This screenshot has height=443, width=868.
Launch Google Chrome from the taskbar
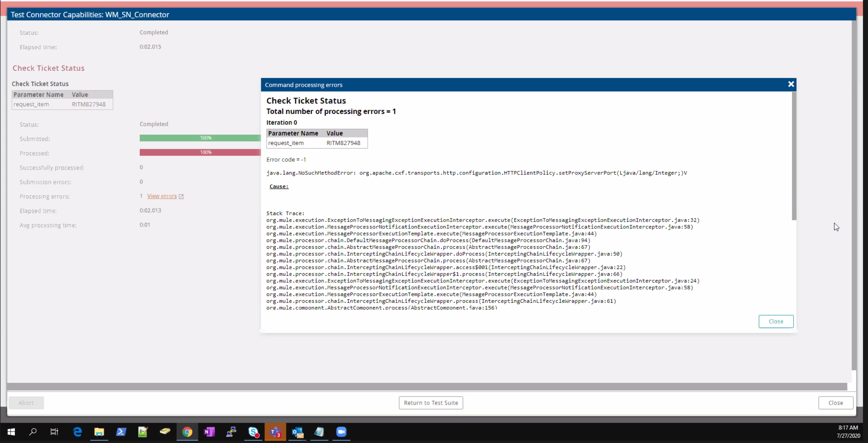coord(187,432)
